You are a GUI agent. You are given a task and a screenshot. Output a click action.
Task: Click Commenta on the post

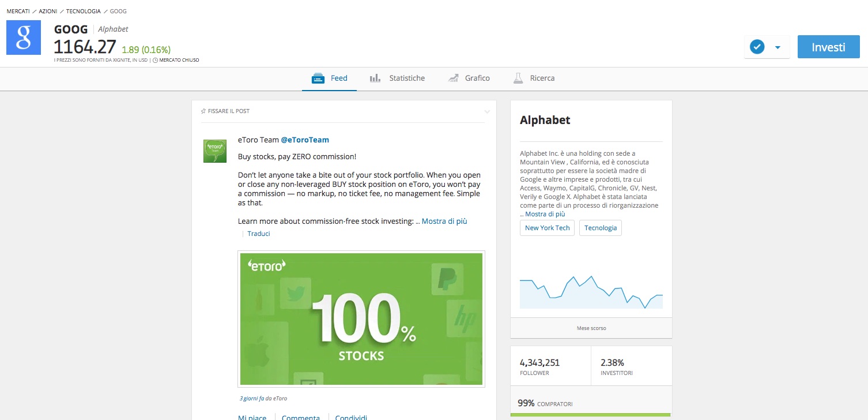(301, 417)
